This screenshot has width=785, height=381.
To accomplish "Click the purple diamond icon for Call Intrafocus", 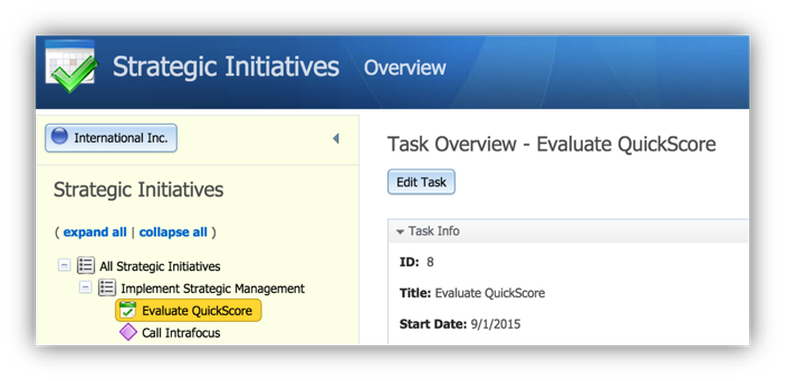I will 129,332.
